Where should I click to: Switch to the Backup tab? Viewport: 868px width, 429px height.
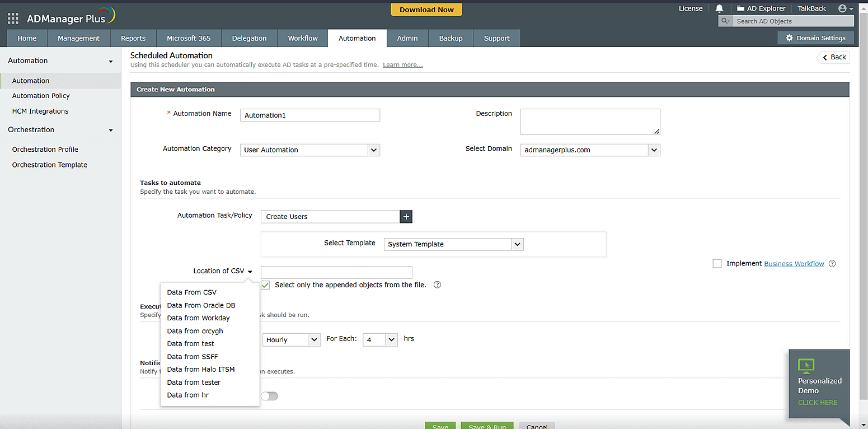(451, 38)
